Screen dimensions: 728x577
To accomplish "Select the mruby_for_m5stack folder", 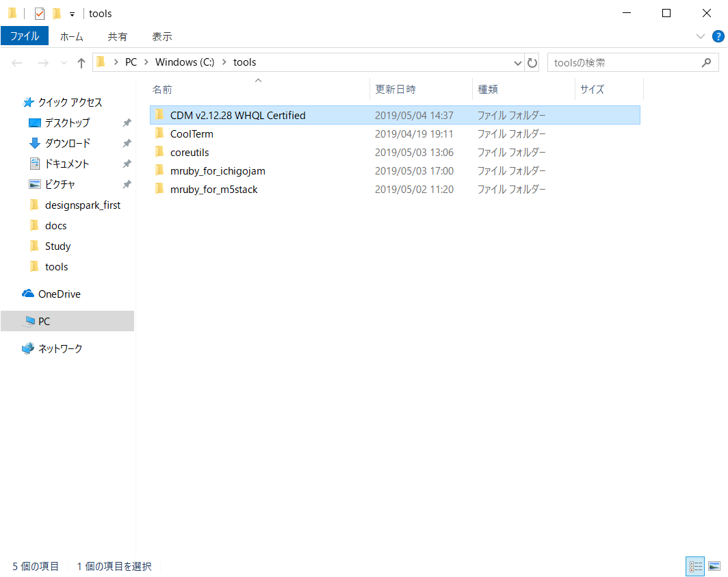I will [x=395, y=190].
